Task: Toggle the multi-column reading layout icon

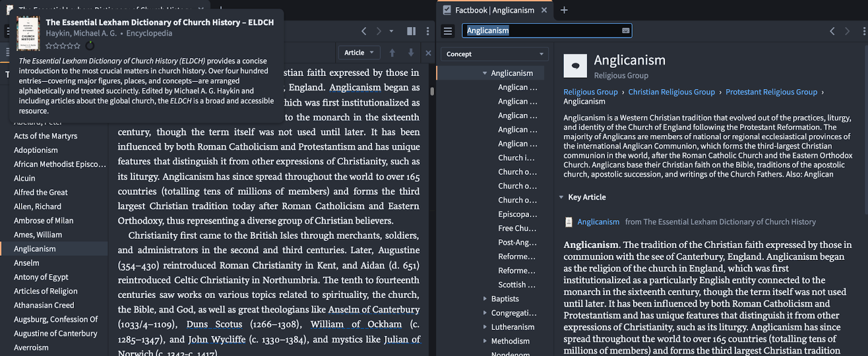Action: point(411,31)
